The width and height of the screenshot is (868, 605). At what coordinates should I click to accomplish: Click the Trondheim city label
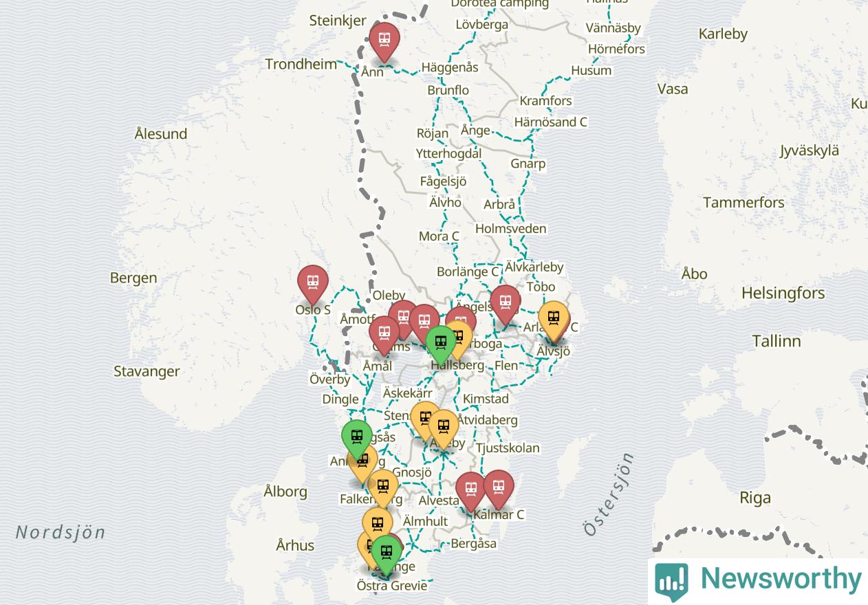coord(301,64)
